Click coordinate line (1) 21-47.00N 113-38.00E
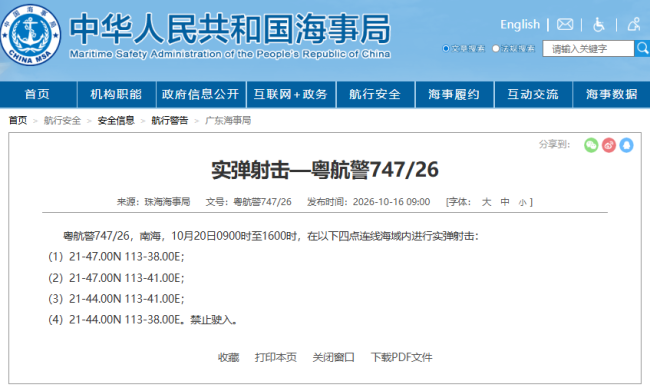Screen dimensions: 650x388 (x=116, y=257)
